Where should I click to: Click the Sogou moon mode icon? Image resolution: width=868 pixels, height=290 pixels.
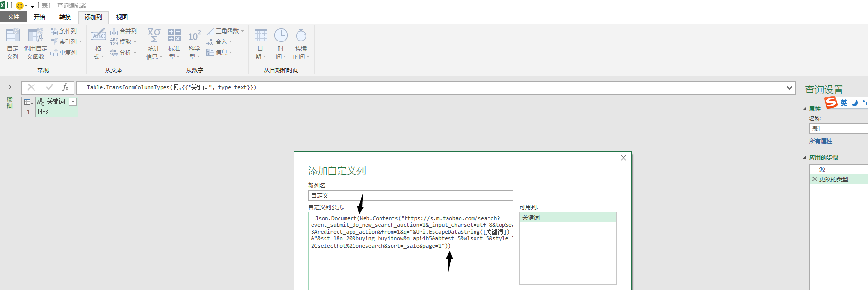point(854,103)
